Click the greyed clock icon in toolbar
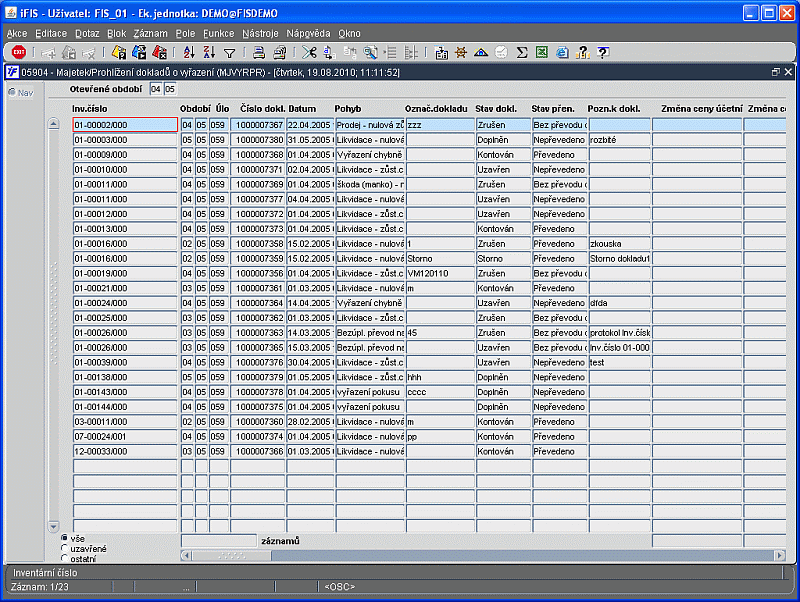The image size is (800, 602). [x=502, y=52]
